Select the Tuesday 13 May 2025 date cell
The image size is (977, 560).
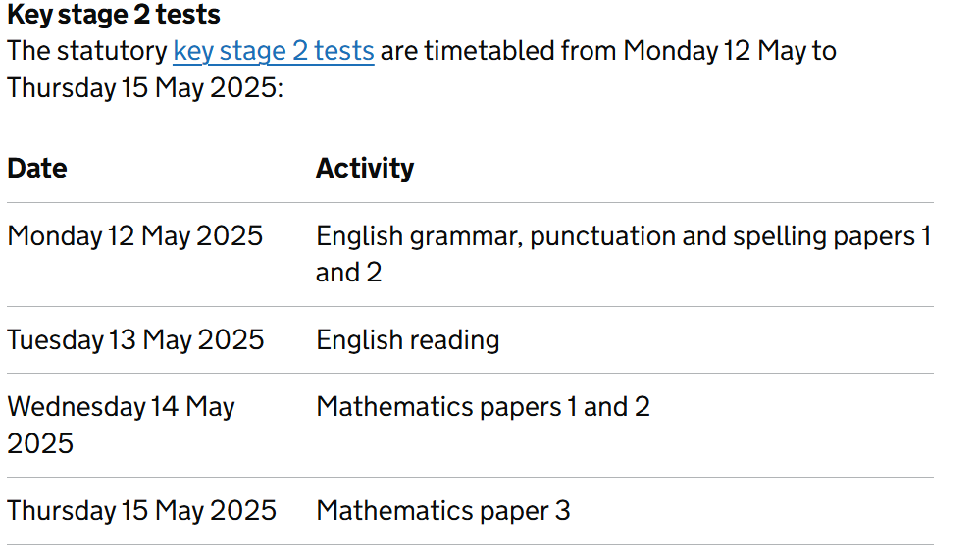(x=135, y=340)
